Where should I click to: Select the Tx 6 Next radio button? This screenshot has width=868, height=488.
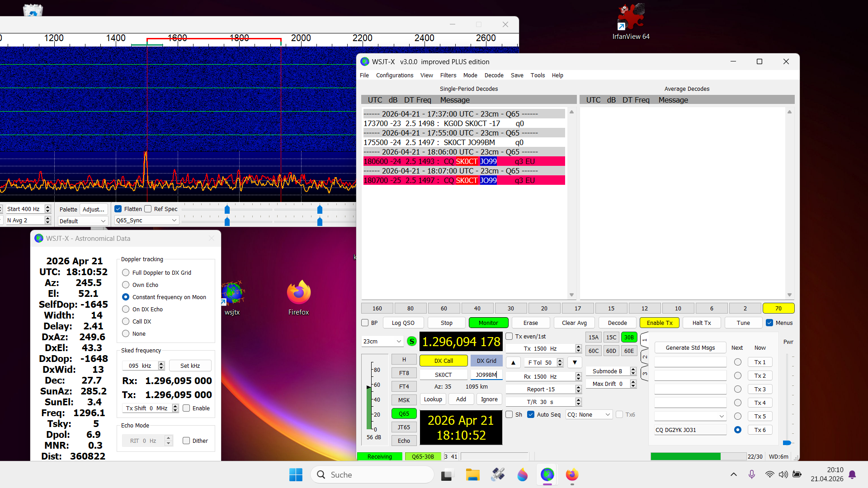(x=738, y=430)
